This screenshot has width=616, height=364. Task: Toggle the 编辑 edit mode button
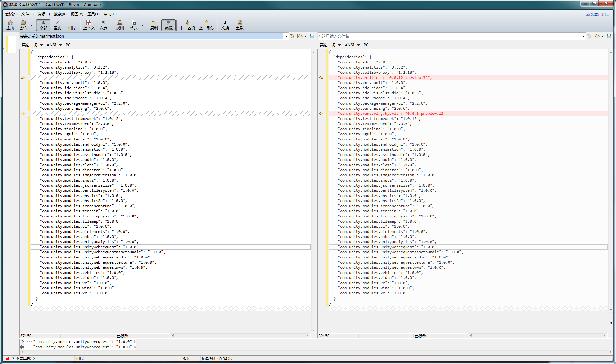168,25
